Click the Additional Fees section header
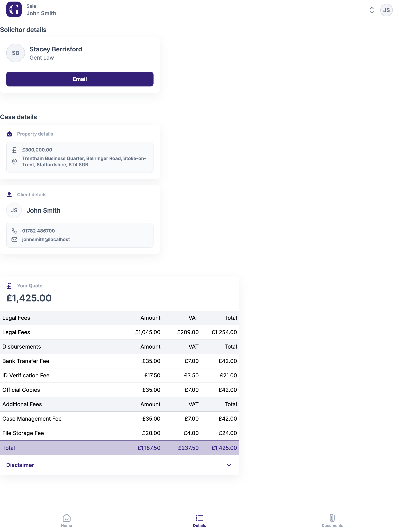399x532 pixels. pos(22,404)
